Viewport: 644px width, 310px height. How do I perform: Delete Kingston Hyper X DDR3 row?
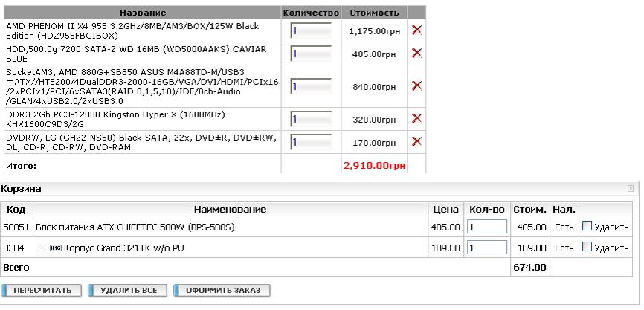click(x=416, y=118)
